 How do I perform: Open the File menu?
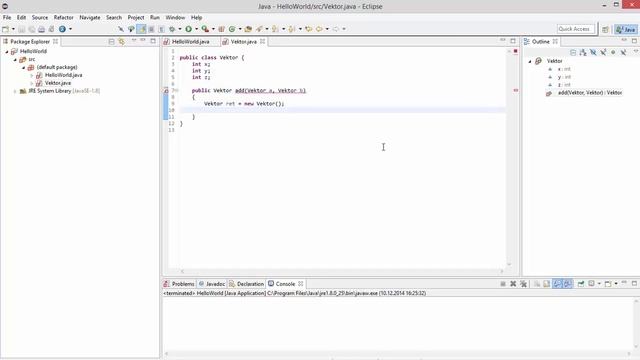(x=7, y=18)
